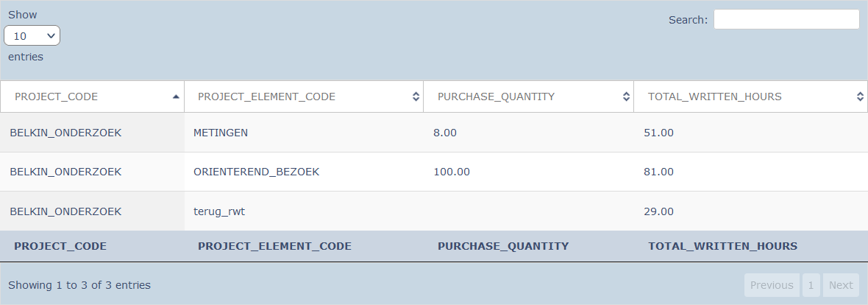
Task: Select page 1 in pagination
Action: [811, 285]
